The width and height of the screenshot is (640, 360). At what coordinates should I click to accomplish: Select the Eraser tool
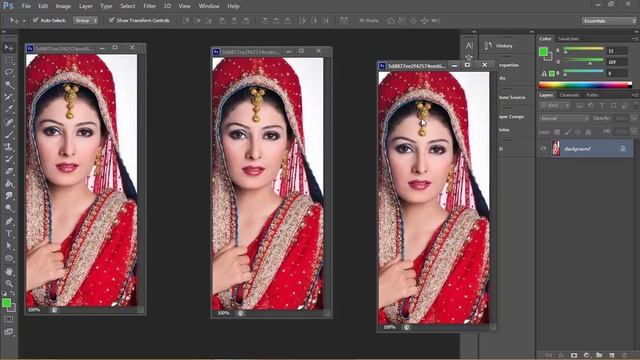point(9,171)
